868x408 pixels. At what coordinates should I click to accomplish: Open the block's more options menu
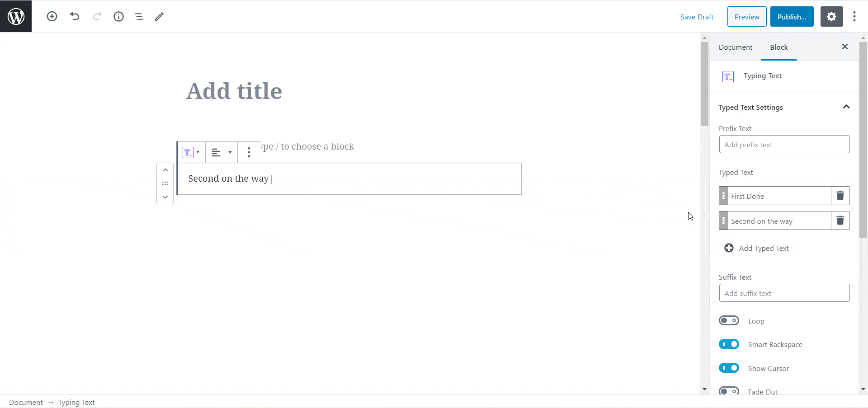point(249,152)
